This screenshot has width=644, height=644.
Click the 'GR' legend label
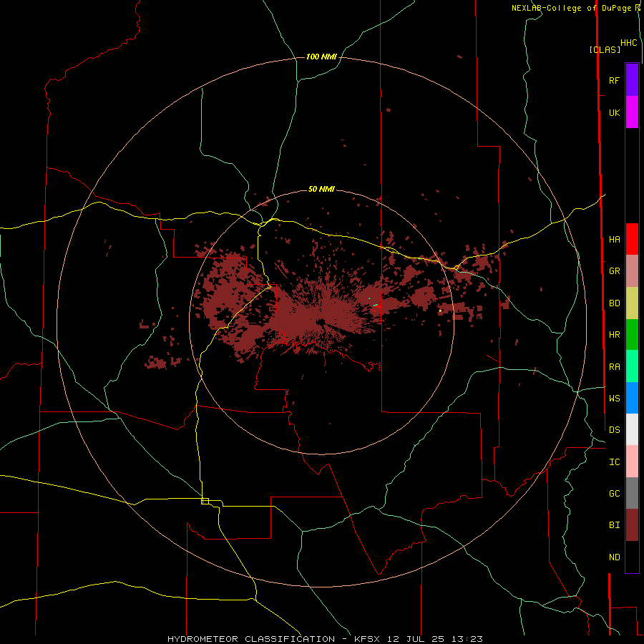pyautogui.click(x=614, y=271)
